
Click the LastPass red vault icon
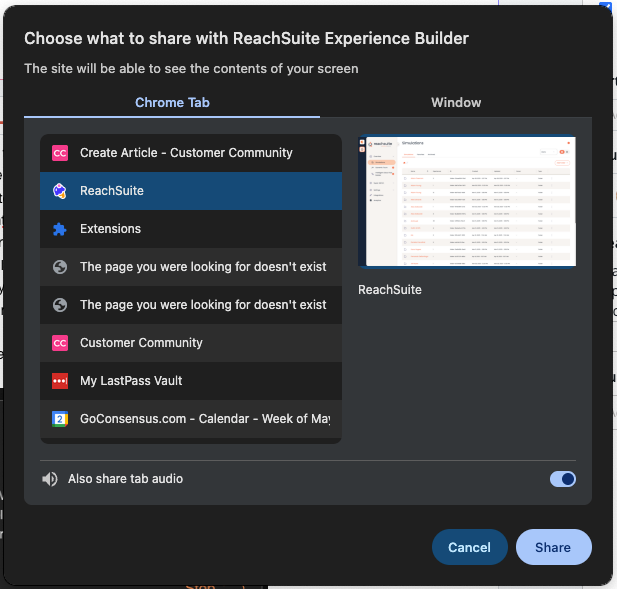60,381
